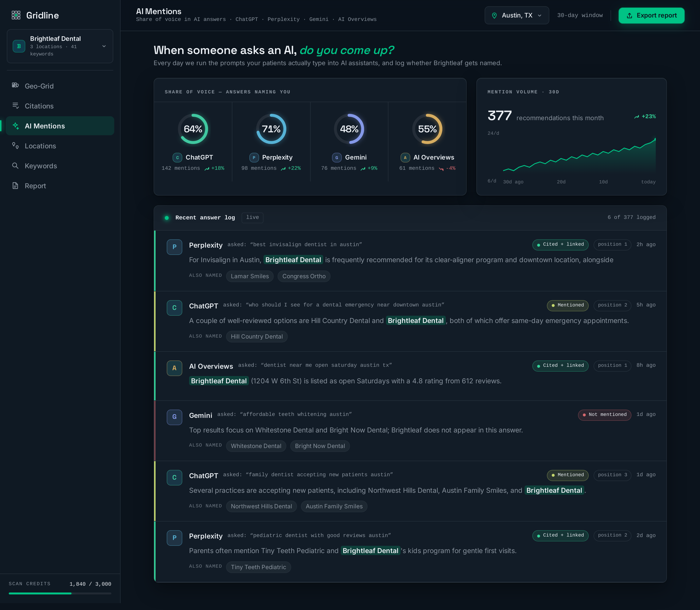
Task: Click the Lamar Smiles tag
Action: (250, 276)
